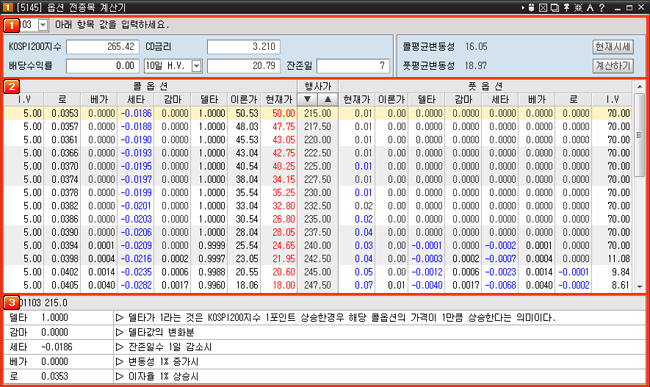Click the 세타 call option column header
Viewport: 650px width, 387px height.
point(136,99)
